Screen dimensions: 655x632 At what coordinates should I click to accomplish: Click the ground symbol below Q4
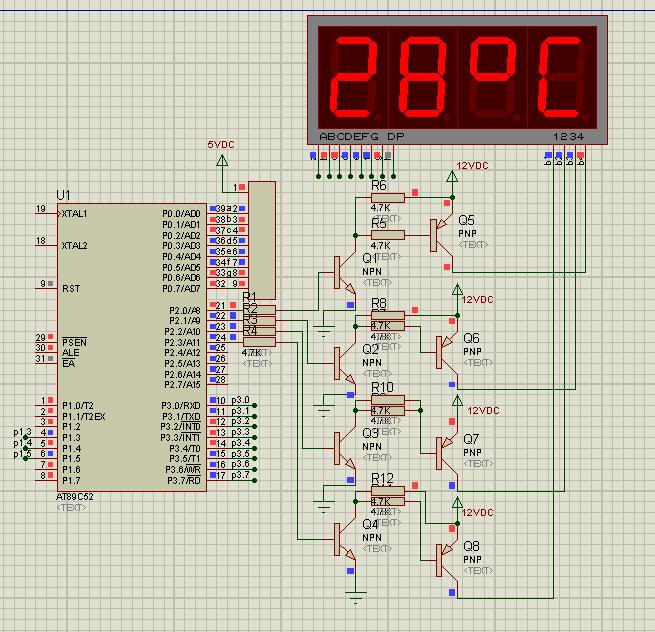click(x=355, y=597)
